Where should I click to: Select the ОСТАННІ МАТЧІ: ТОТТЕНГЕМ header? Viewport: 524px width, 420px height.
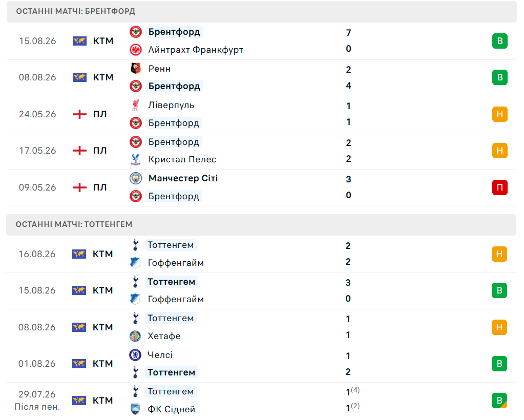(x=261, y=224)
